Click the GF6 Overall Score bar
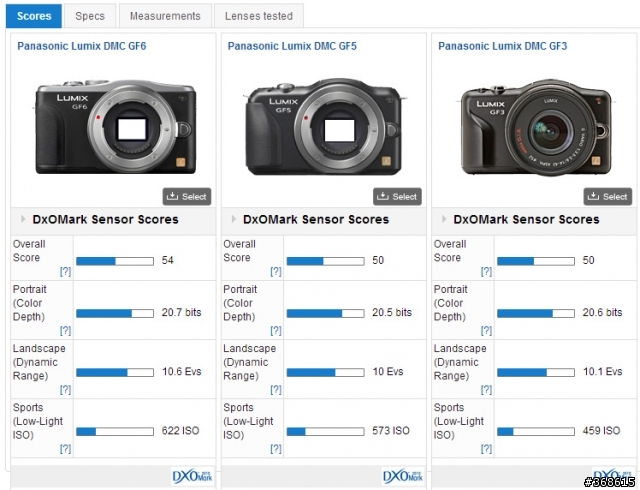This screenshot has height=490, width=640. 115,261
